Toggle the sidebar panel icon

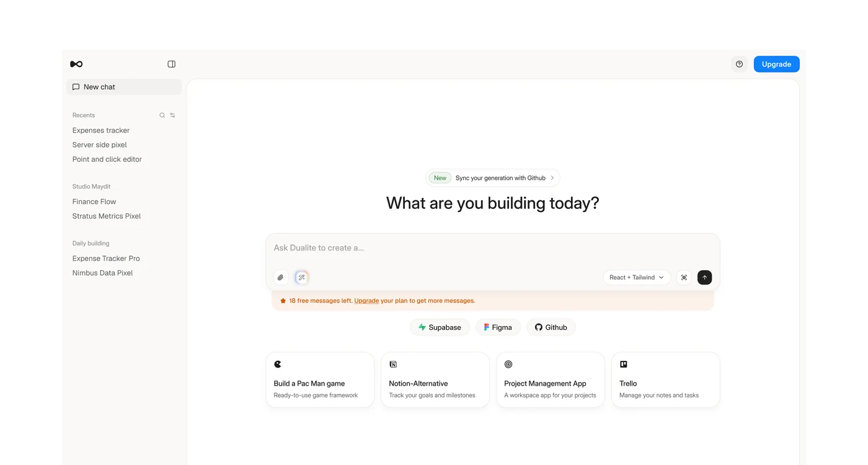click(172, 64)
